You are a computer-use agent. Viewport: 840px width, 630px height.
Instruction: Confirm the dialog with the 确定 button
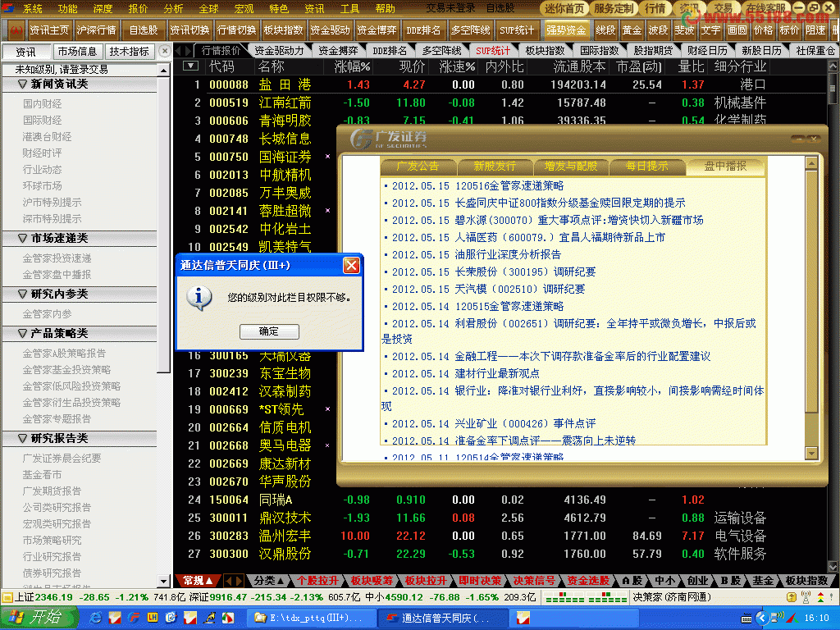click(x=269, y=331)
